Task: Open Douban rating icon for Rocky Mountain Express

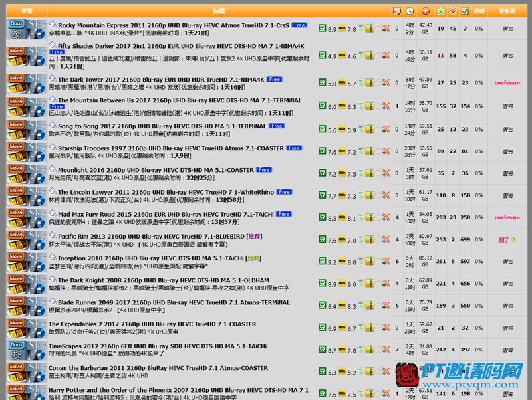Action: (322, 28)
